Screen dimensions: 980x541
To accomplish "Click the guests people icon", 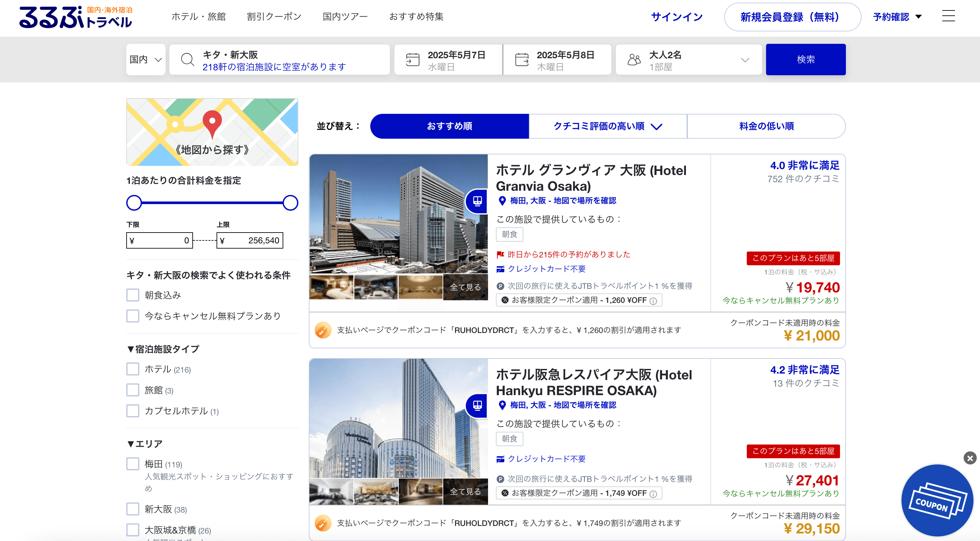I will [634, 60].
